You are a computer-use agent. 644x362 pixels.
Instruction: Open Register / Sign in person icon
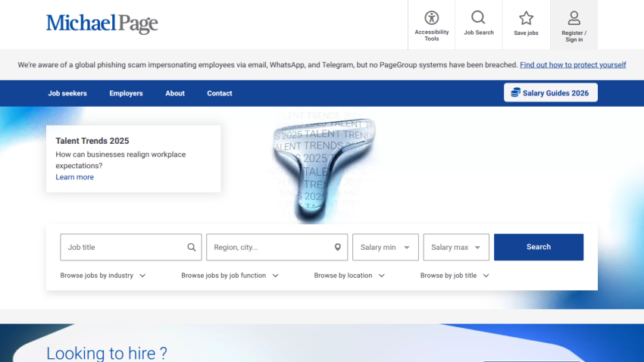(x=574, y=18)
